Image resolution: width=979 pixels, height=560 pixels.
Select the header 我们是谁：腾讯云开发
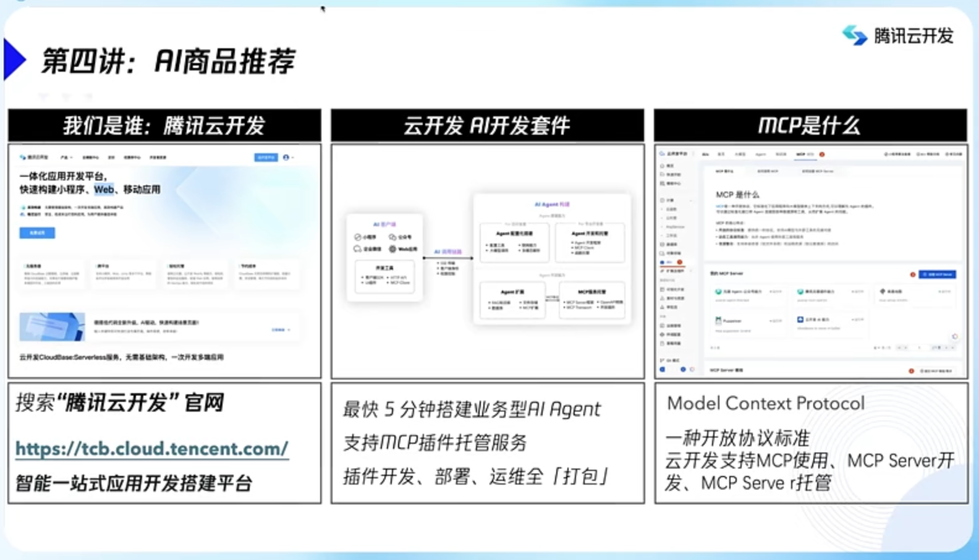164,125
